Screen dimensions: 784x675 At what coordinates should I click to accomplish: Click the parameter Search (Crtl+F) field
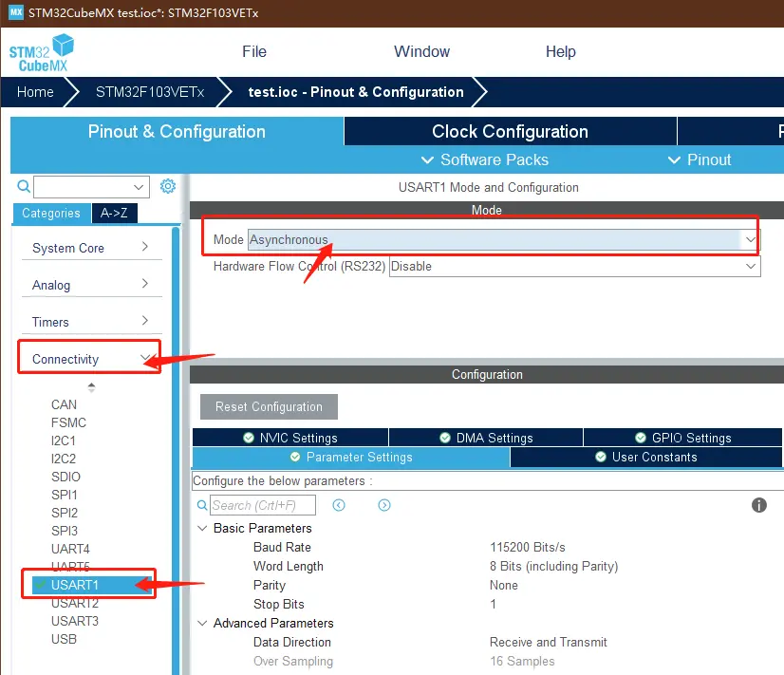click(x=263, y=505)
